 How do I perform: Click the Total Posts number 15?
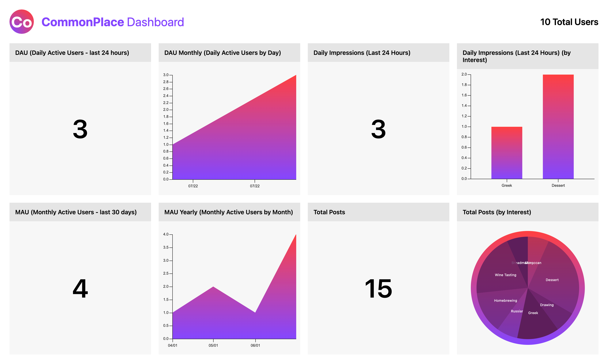click(378, 288)
